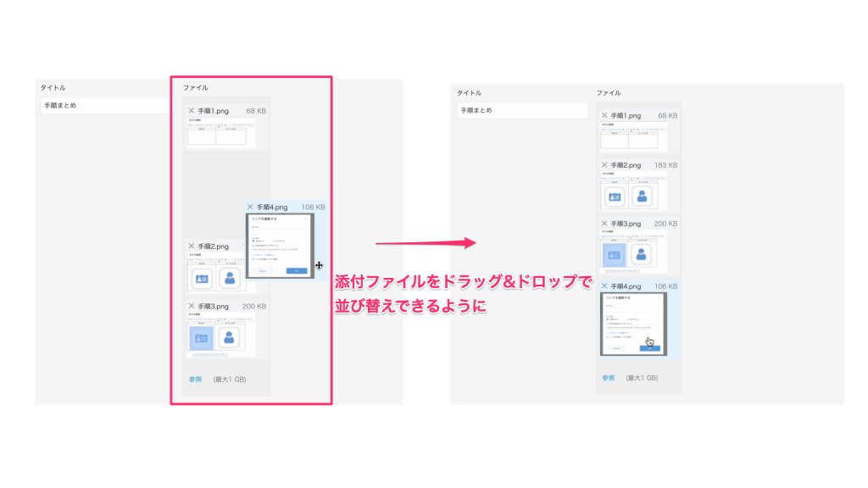
Task: Remove 手順1.png in the right panel
Action: [604, 115]
